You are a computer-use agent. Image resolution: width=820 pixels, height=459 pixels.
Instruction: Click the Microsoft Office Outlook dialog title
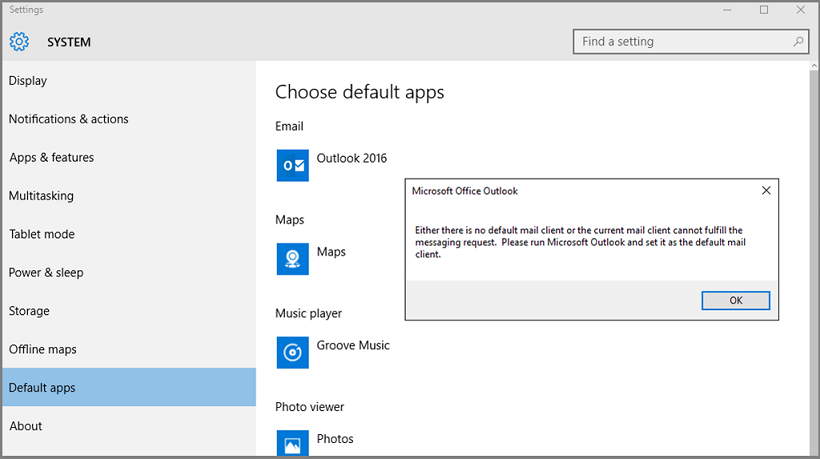[464, 191]
